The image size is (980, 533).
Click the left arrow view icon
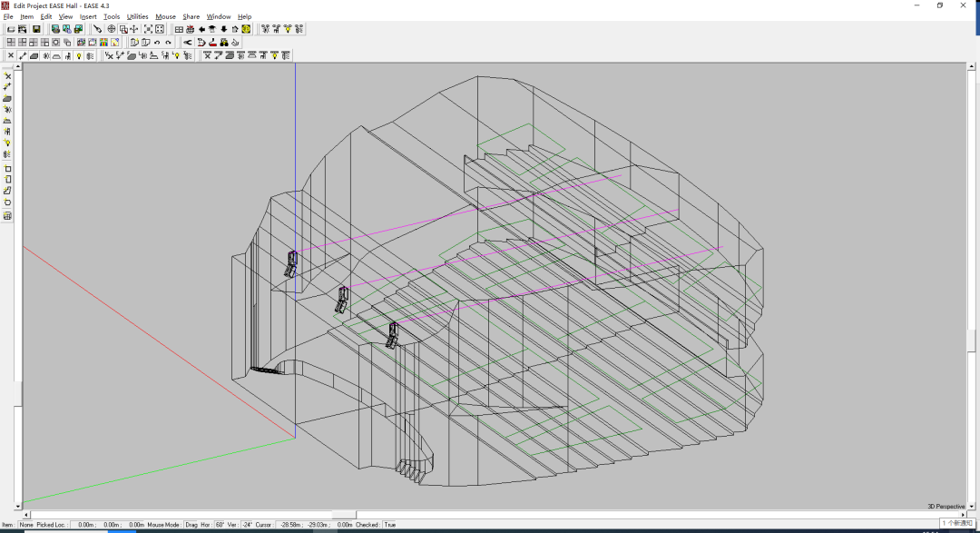(201, 29)
